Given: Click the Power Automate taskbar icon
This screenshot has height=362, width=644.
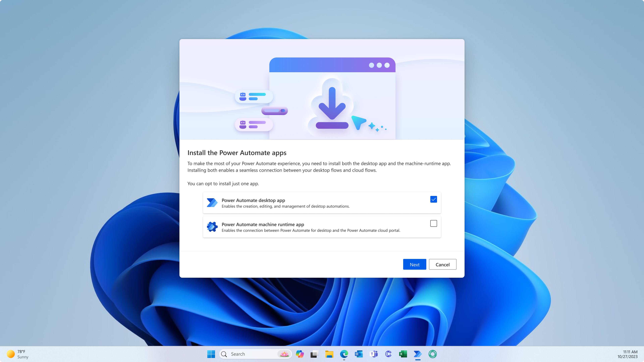Looking at the screenshot, I should pyautogui.click(x=417, y=354).
